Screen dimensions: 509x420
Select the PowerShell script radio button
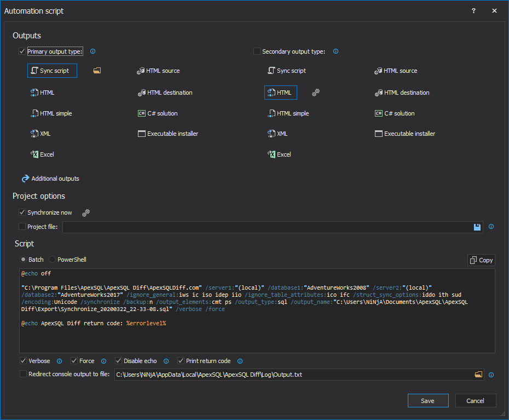[x=53, y=260]
